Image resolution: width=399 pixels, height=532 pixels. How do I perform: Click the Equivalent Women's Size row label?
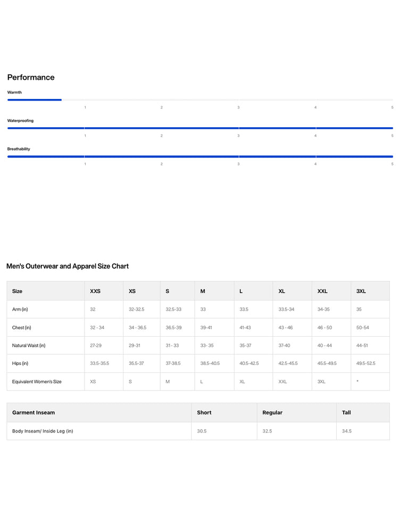37,381
